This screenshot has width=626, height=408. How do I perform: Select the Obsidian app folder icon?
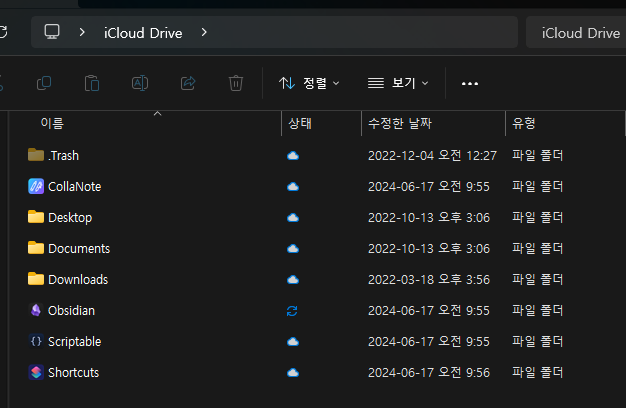coord(36,310)
